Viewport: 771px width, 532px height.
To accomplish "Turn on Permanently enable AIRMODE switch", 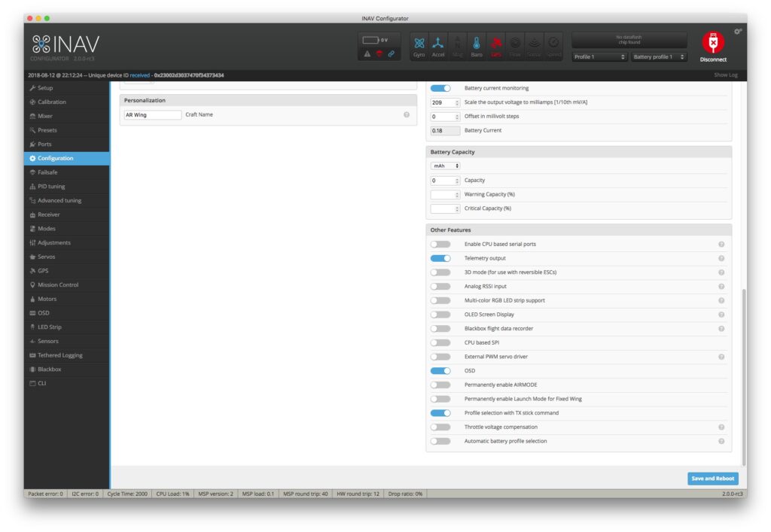I will click(440, 385).
